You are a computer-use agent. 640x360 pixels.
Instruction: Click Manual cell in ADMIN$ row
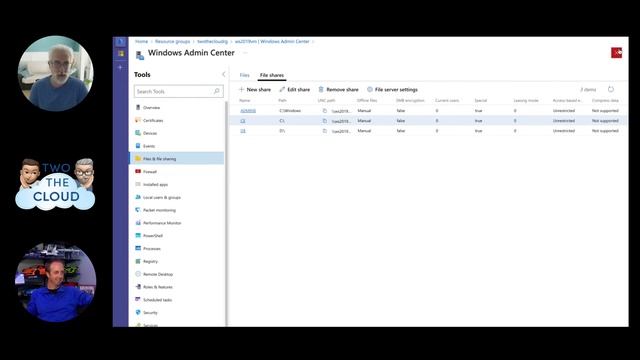click(x=364, y=111)
